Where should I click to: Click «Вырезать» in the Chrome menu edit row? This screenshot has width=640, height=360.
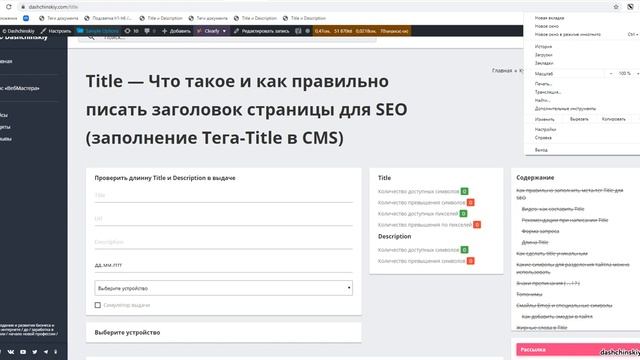click(x=579, y=119)
